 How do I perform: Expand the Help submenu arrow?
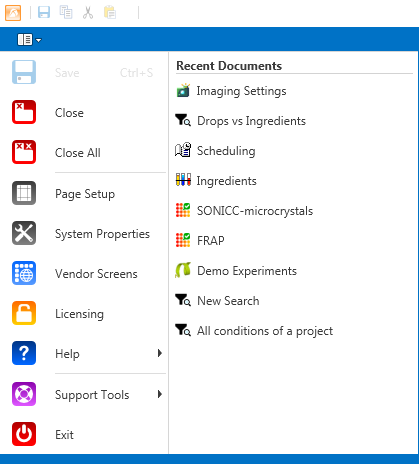coord(160,353)
